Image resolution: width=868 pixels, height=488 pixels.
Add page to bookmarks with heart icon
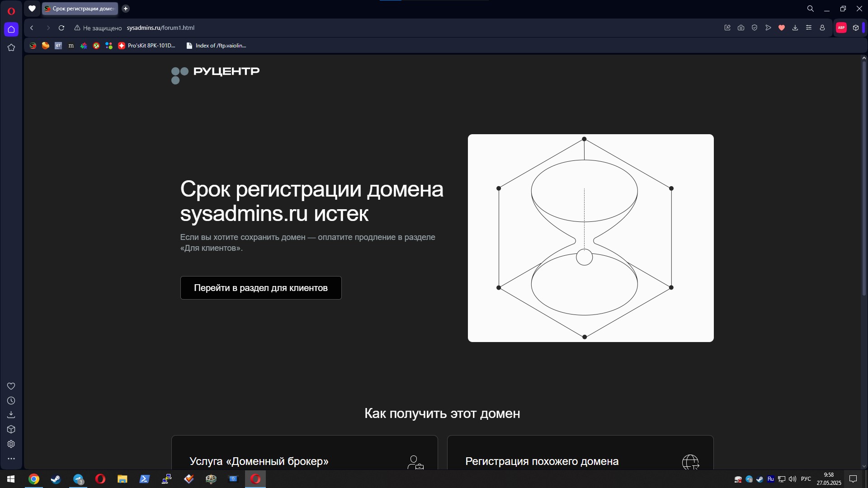click(x=782, y=28)
